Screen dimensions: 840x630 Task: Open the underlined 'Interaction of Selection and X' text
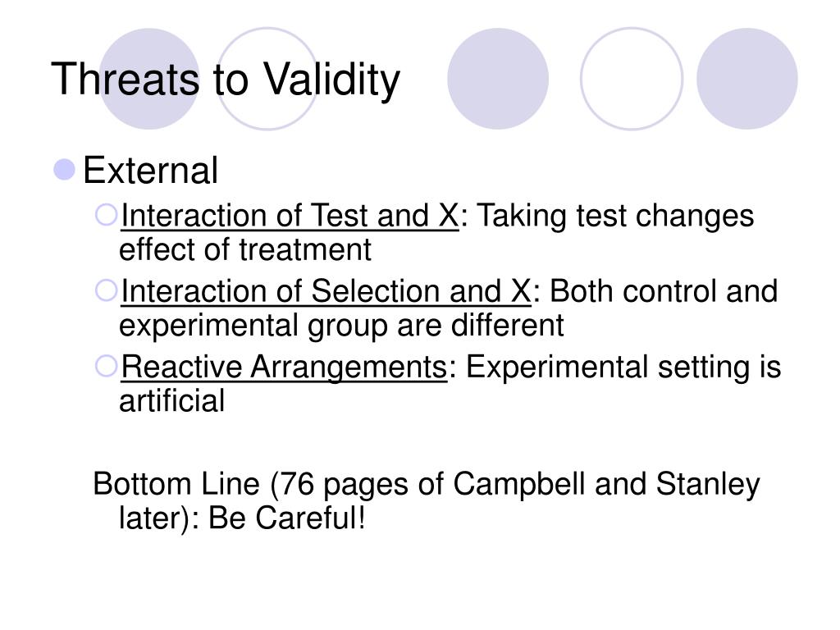click(x=326, y=291)
